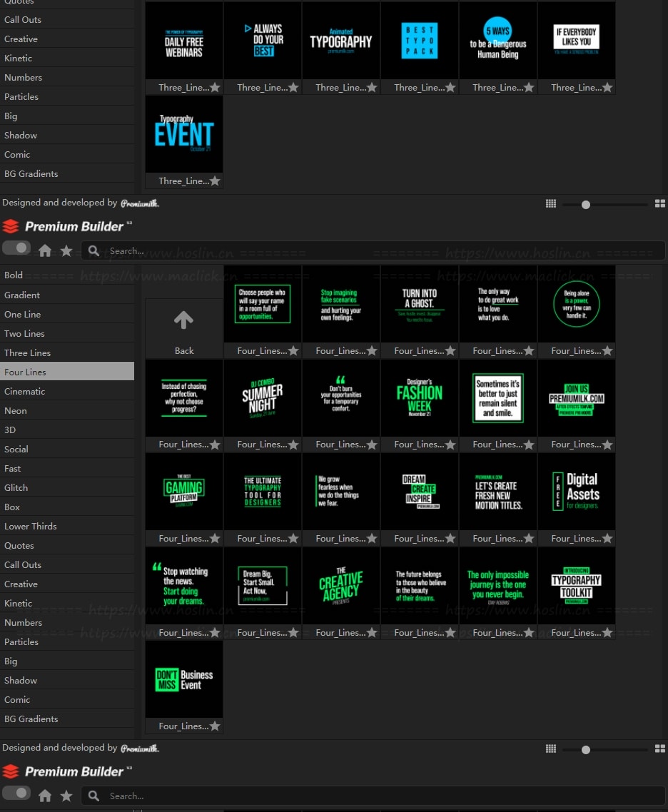Image resolution: width=668 pixels, height=812 pixels.
Task: Switch to small grid view below the Three Lines grid
Action: [x=551, y=203]
